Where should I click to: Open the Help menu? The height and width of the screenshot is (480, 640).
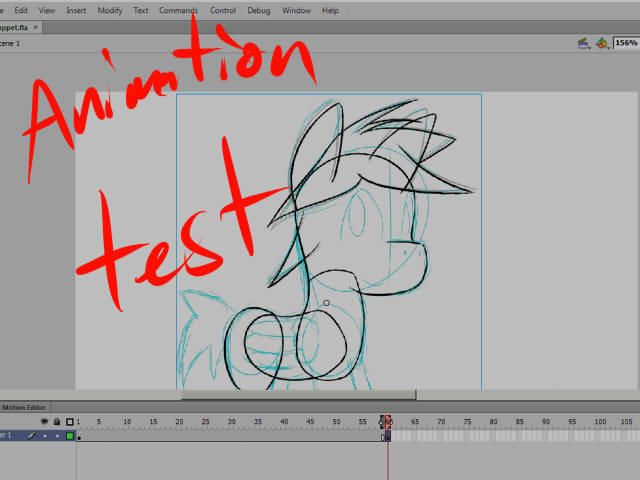(x=330, y=11)
